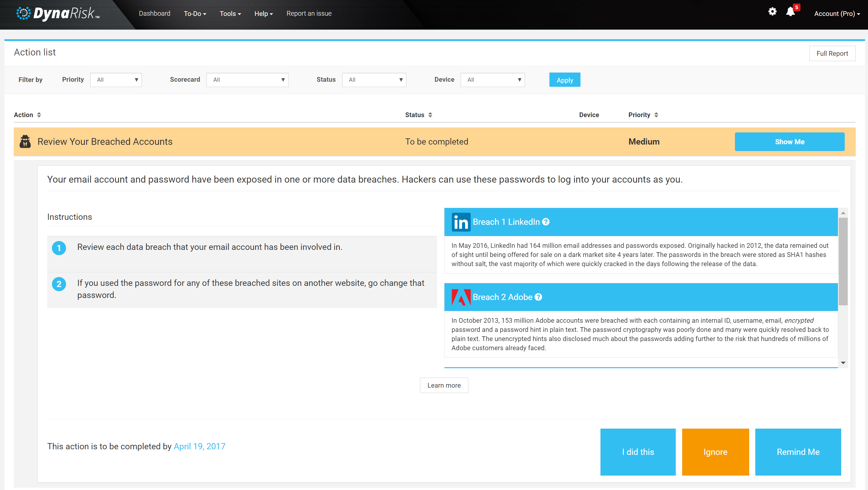868x490 pixels.
Task: Click the LinkedIn breach help question icon
Action: click(546, 222)
